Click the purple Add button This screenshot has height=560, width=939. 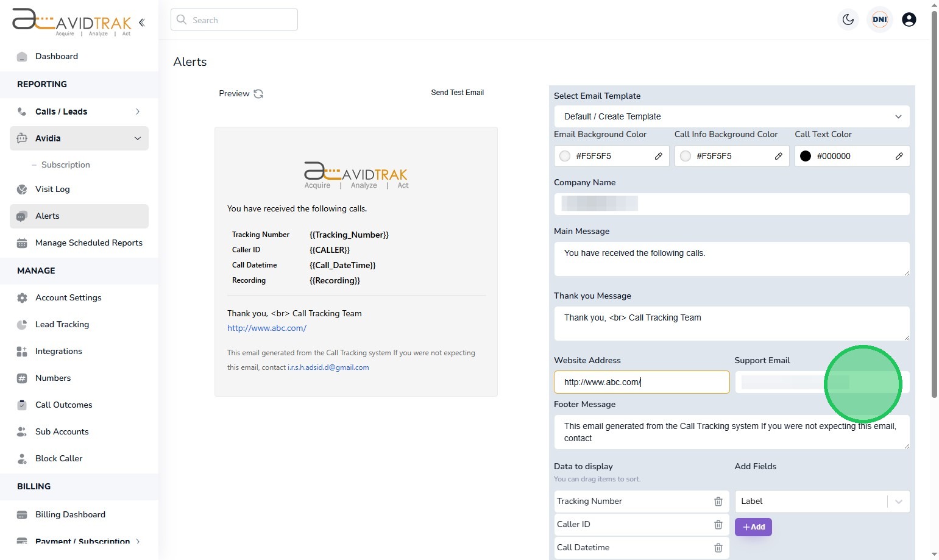pos(753,527)
